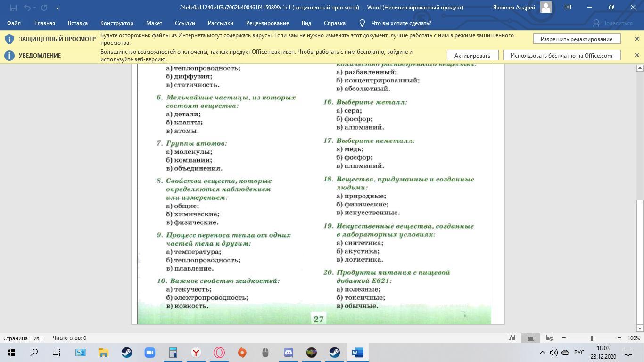Open the Zoom app in taskbar

149,352
